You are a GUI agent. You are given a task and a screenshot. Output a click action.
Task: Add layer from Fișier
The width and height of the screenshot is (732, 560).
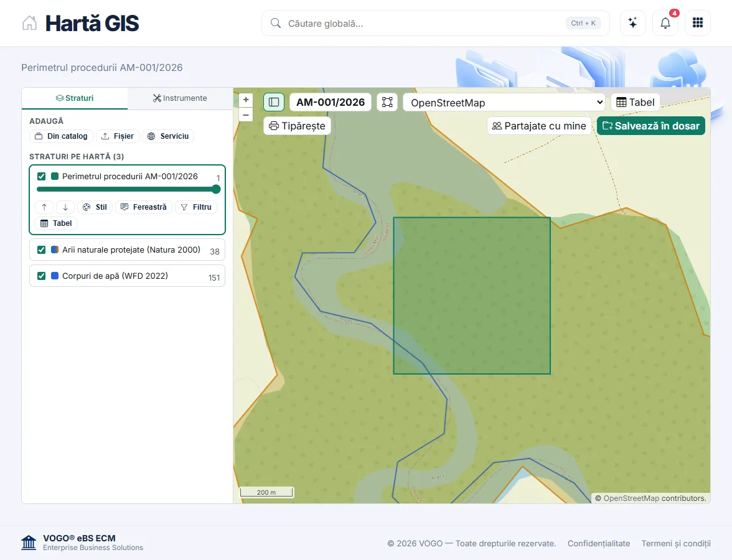[118, 136]
